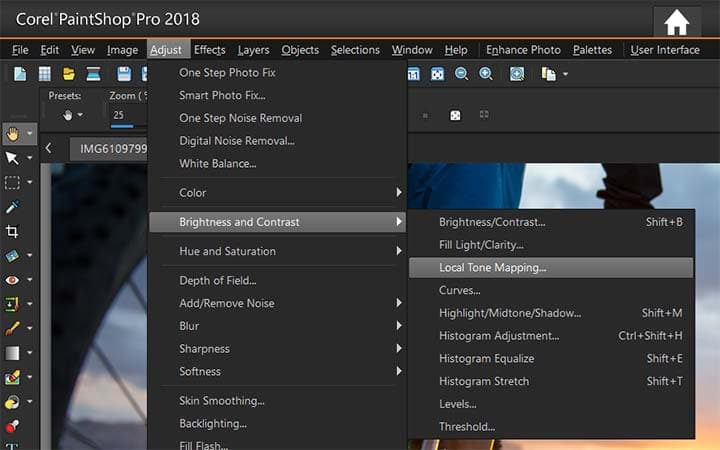720x450 pixels.
Task: Click User Interface button
Action: 664,50
